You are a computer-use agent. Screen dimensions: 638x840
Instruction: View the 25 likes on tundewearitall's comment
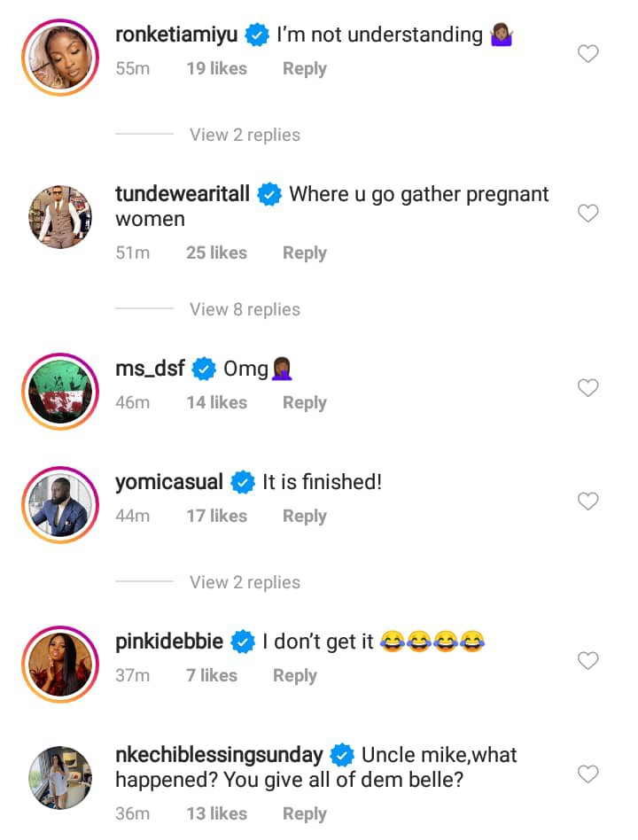[216, 253]
